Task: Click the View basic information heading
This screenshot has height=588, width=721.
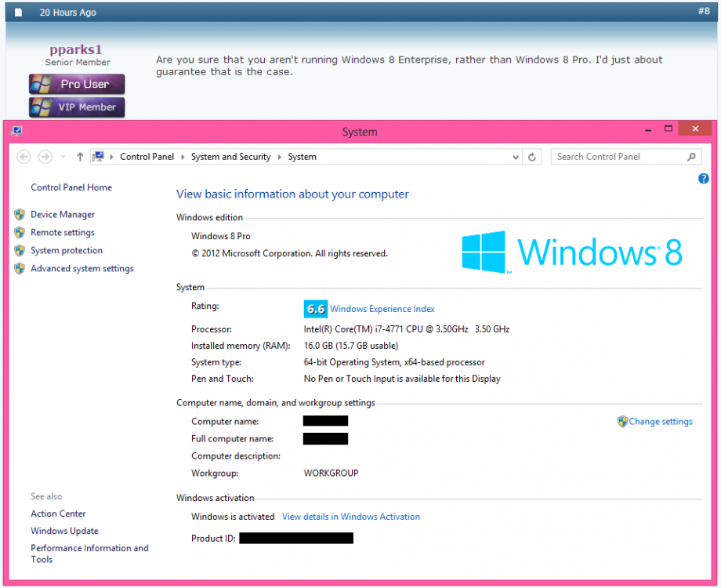Action: [x=292, y=194]
